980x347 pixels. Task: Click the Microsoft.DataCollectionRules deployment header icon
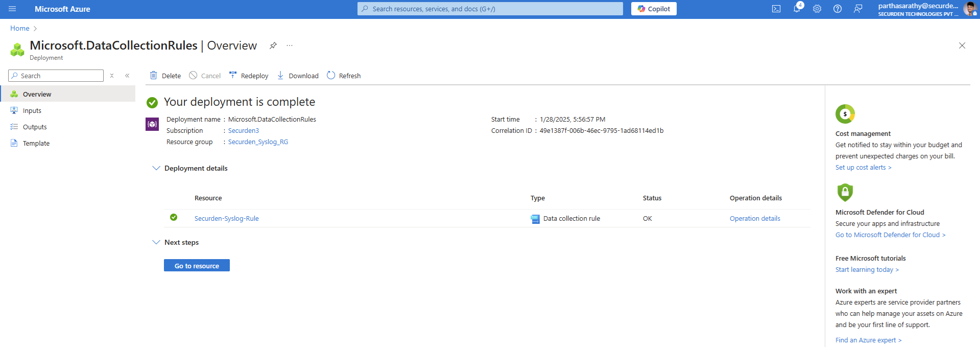17,50
